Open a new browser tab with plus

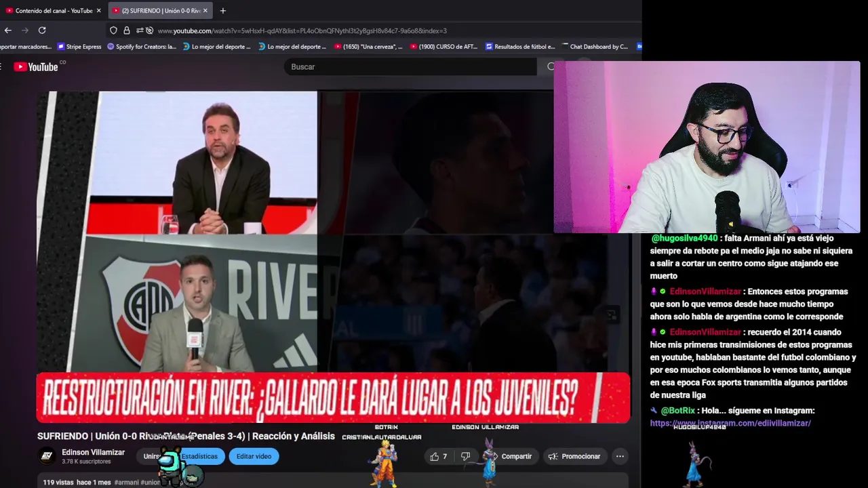tap(222, 11)
